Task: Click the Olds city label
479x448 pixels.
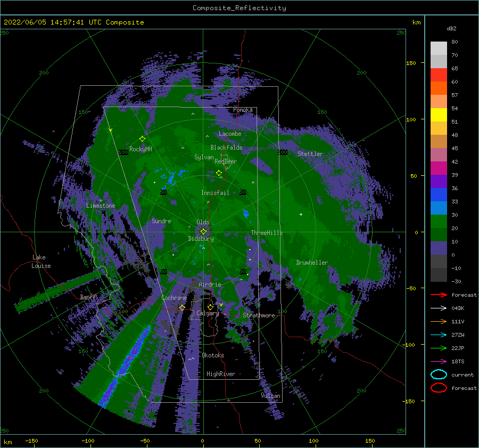Action: click(203, 222)
